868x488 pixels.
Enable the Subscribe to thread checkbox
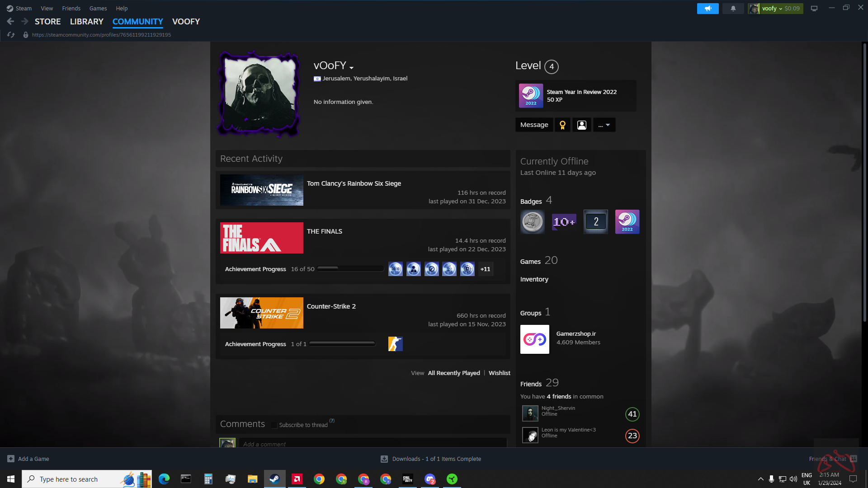click(274, 425)
